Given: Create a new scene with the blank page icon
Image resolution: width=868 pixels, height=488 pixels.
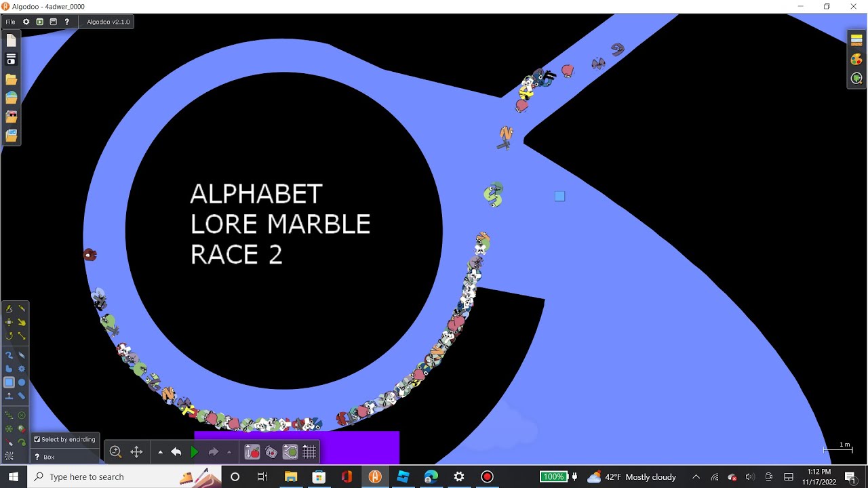Looking at the screenshot, I should click(x=11, y=41).
